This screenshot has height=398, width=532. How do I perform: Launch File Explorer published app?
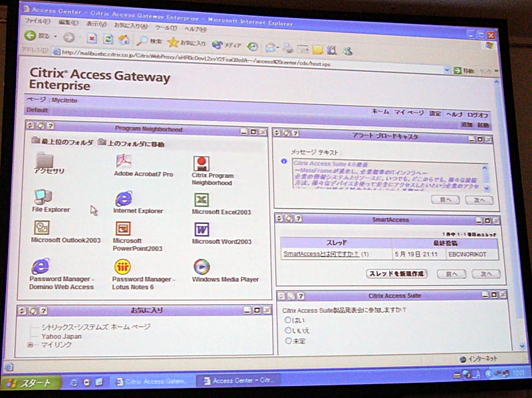click(x=43, y=197)
